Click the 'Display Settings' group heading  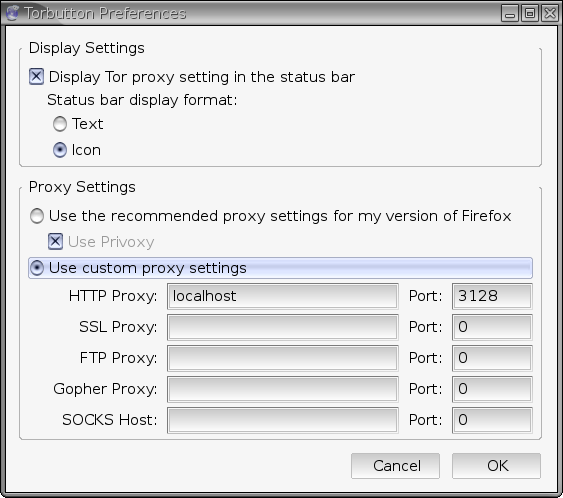87,48
